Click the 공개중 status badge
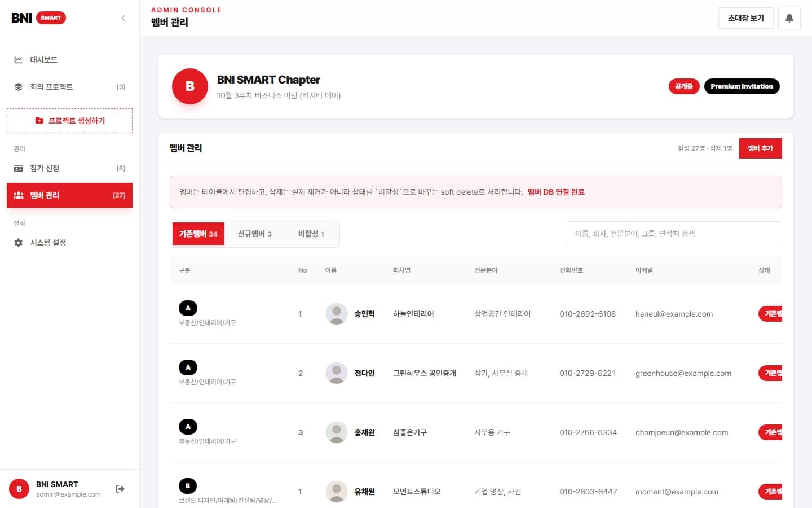Viewport: 812px width, 508px height. [x=684, y=86]
